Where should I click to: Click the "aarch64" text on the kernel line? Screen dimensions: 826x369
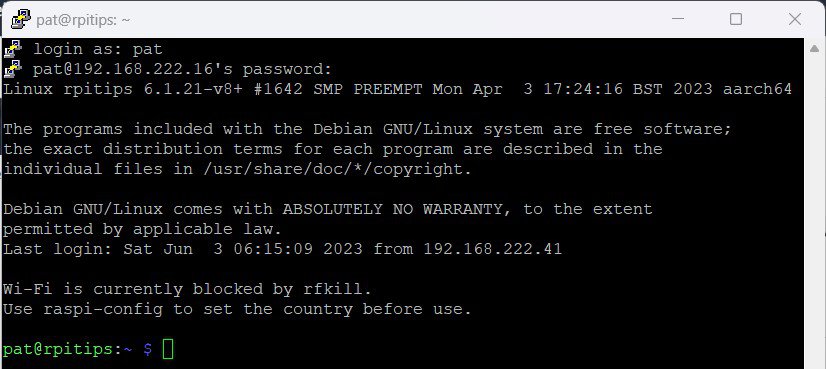[757, 89]
